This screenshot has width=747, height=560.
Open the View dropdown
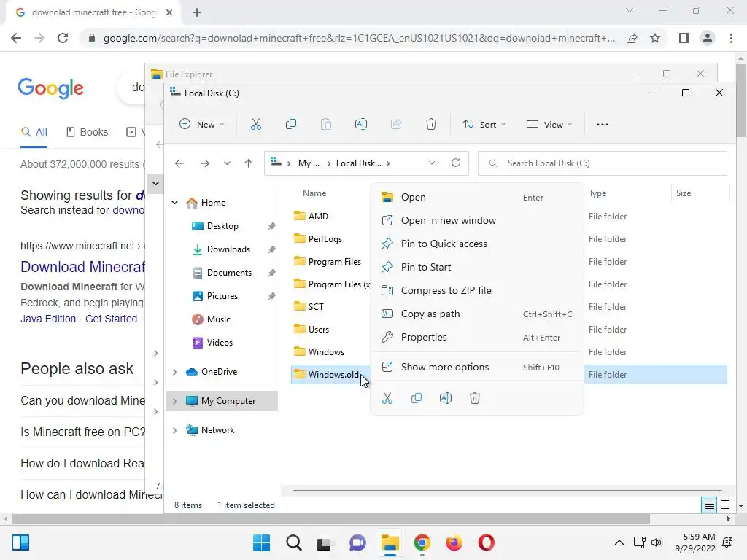549,124
